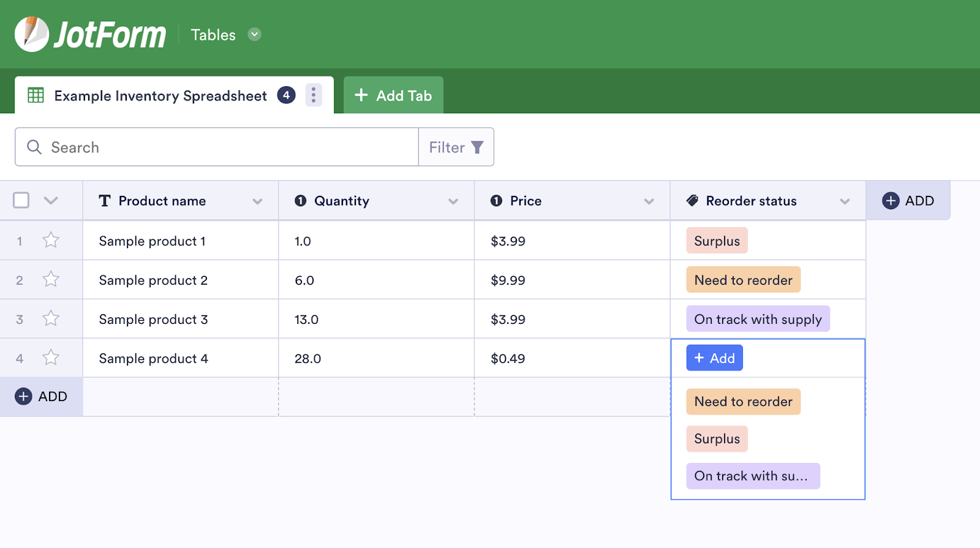Switch to Example Inventory Spreadsheet tab
980x548 pixels.
(x=160, y=96)
